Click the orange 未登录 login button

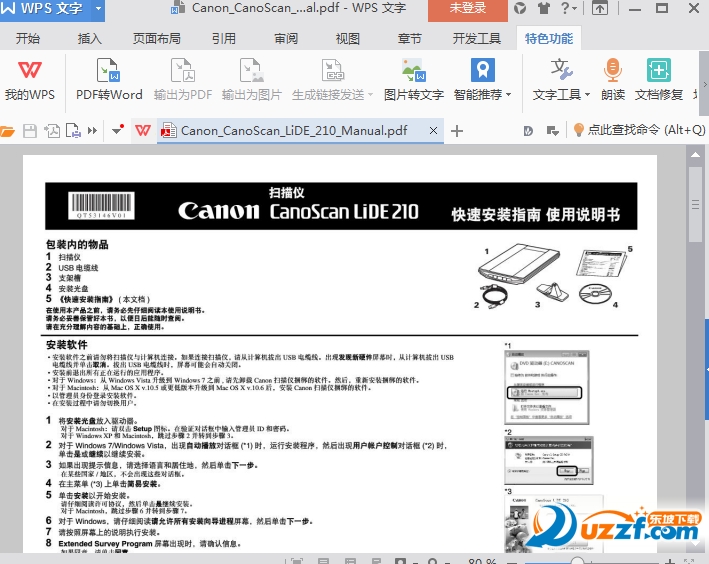(468, 9)
